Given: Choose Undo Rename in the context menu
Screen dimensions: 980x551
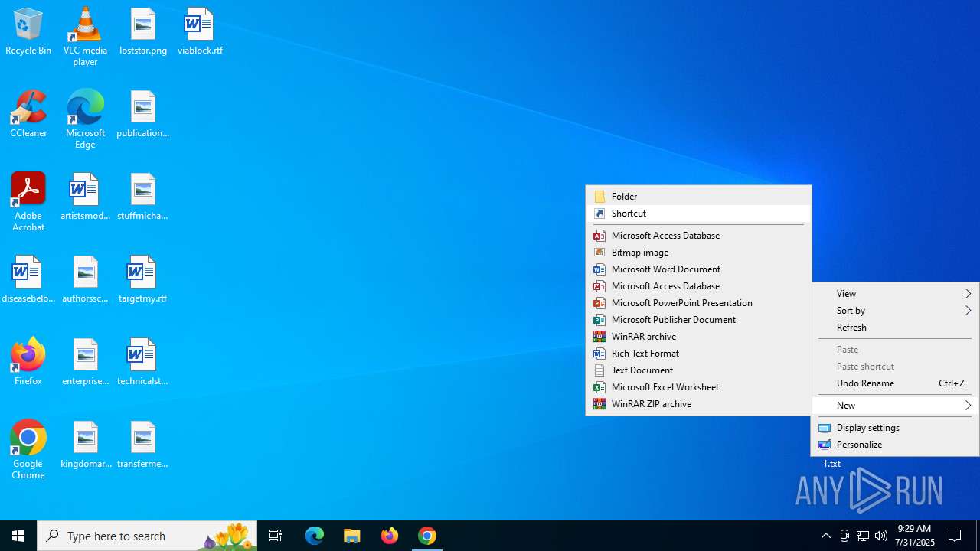Looking at the screenshot, I should (x=895, y=383).
